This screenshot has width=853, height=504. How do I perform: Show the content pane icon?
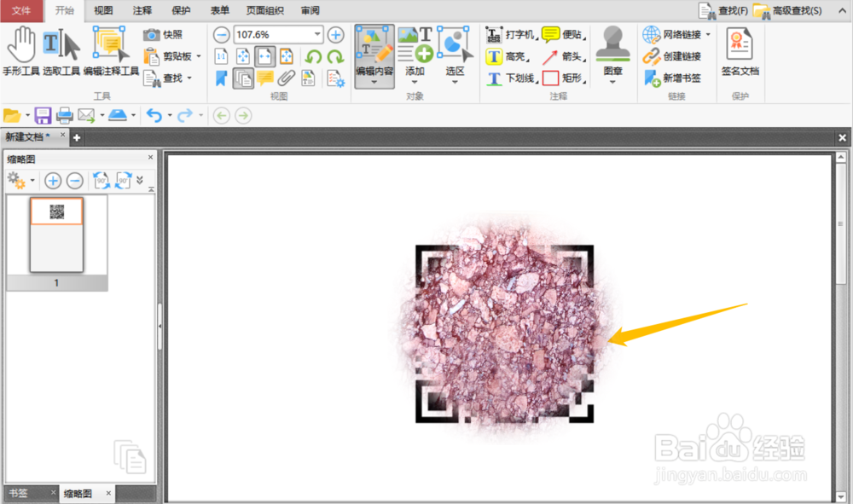[x=308, y=78]
